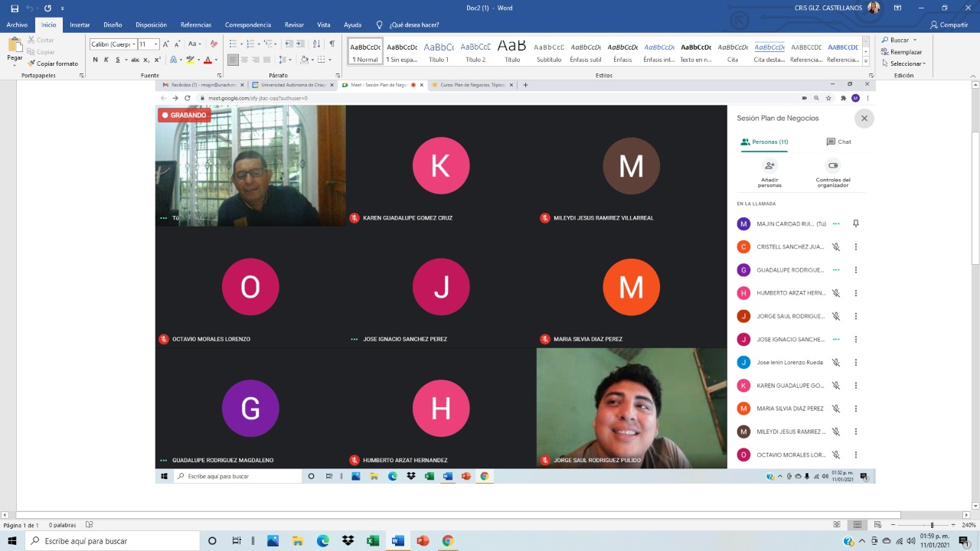Image resolution: width=980 pixels, height=551 pixels.
Task: Open the Aa change case dropdown
Action: click(x=194, y=44)
